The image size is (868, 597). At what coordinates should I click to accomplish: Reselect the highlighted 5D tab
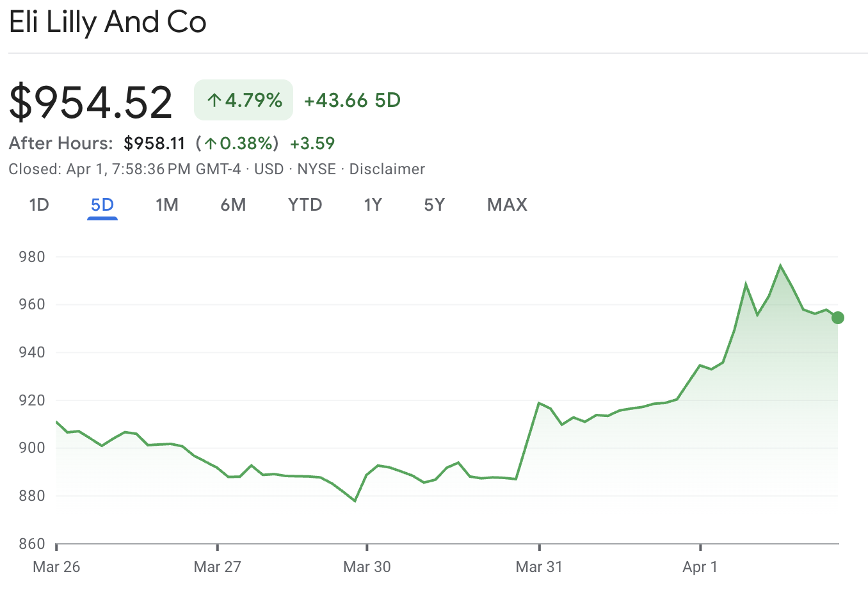pyautogui.click(x=102, y=204)
